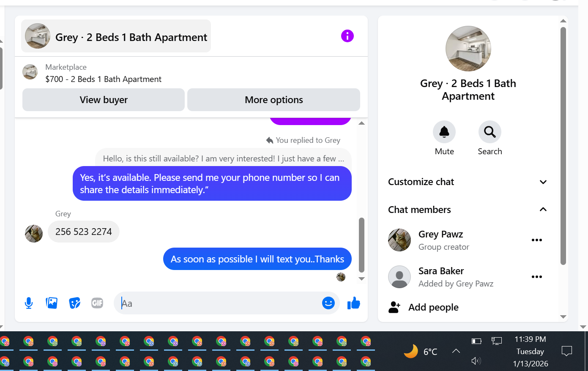The height and width of the screenshot is (371, 588).
Task: Add people to the chat
Action: (423, 307)
